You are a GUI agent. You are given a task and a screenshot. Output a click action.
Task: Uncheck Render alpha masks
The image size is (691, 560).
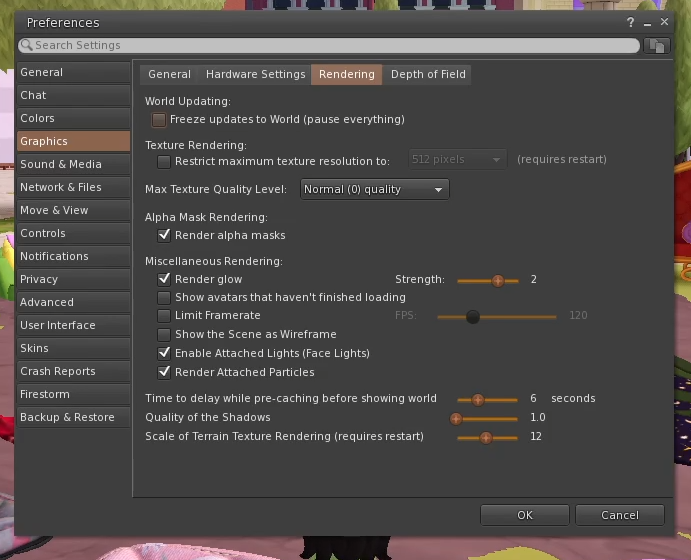pyautogui.click(x=164, y=235)
